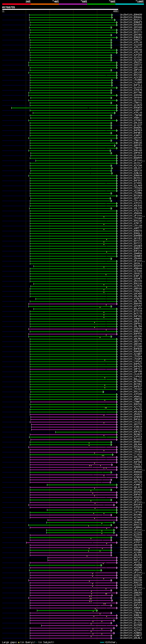Screen dimensions: 146x644
Task: Open UniRef100_B9GWS9 hit
Action: [131, 108]
